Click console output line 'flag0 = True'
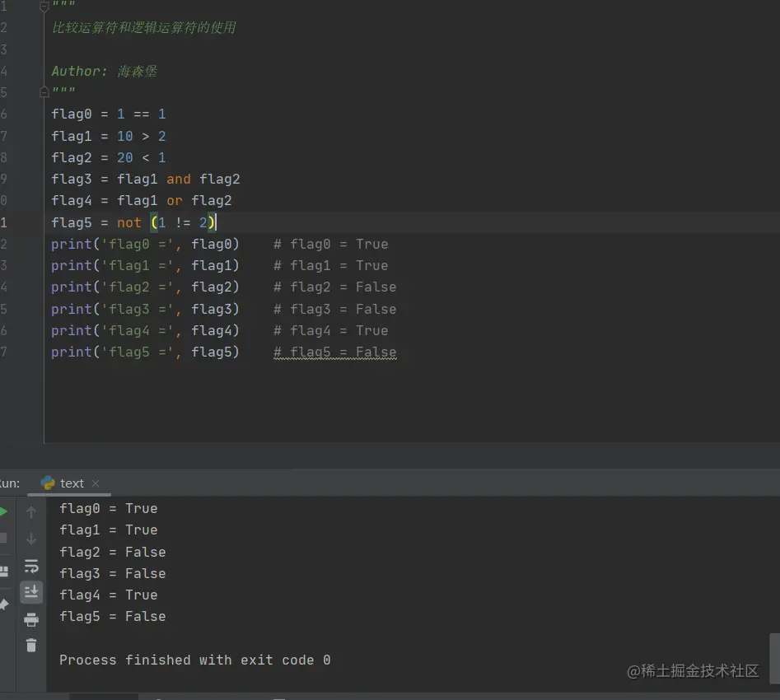Screen dimensions: 780x700 click(109, 508)
